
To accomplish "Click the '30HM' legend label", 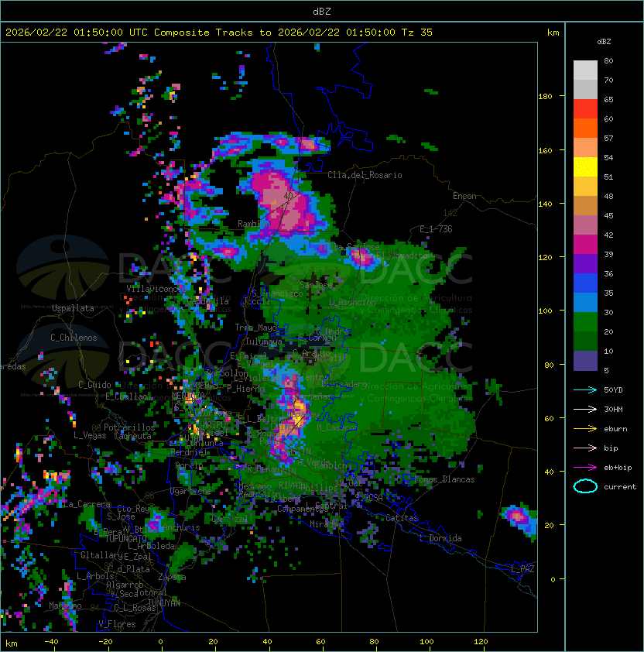I will (613, 410).
